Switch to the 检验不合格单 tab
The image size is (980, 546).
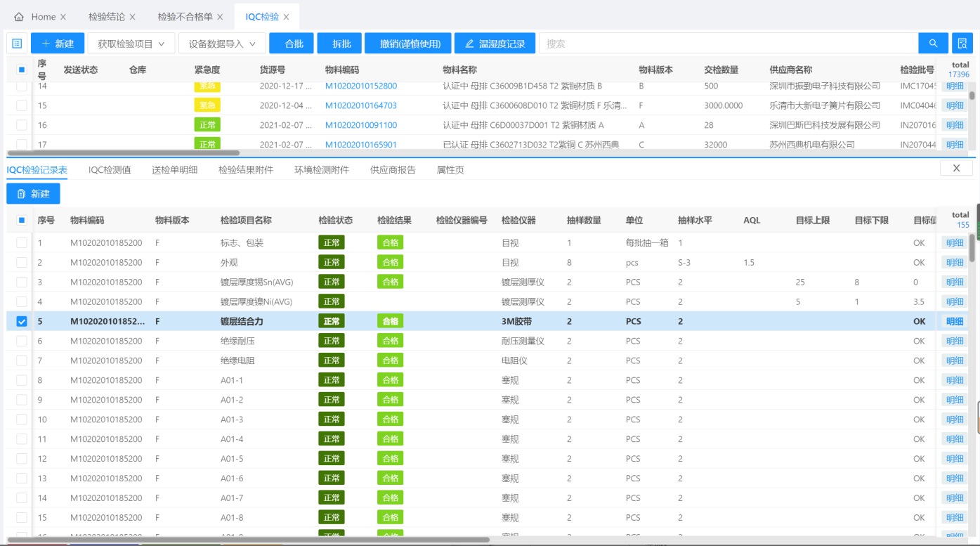[185, 17]
